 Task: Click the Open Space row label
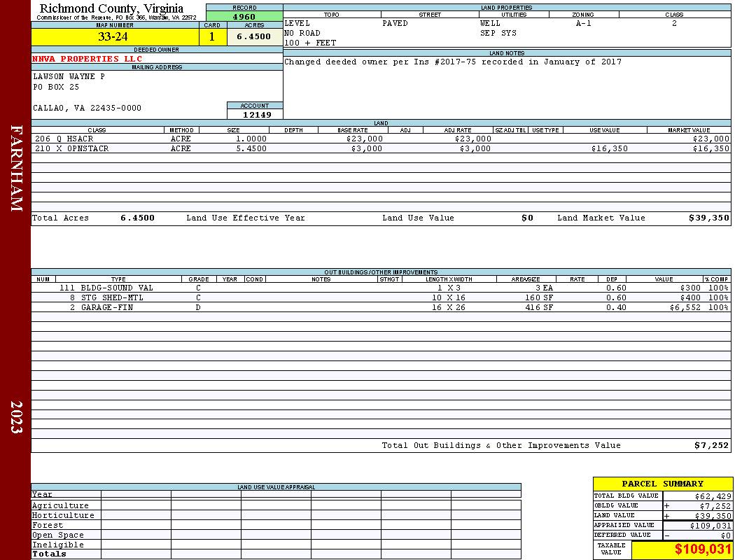coord(57,535)
